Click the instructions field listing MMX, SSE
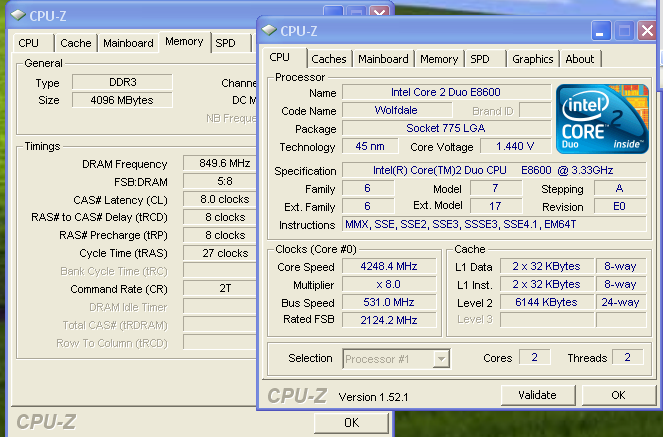 494,224
